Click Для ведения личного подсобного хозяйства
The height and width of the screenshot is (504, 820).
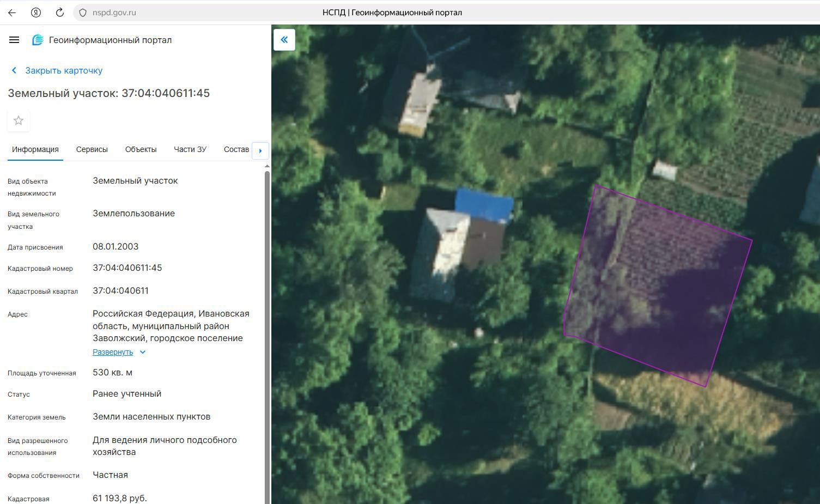point(165,446)
